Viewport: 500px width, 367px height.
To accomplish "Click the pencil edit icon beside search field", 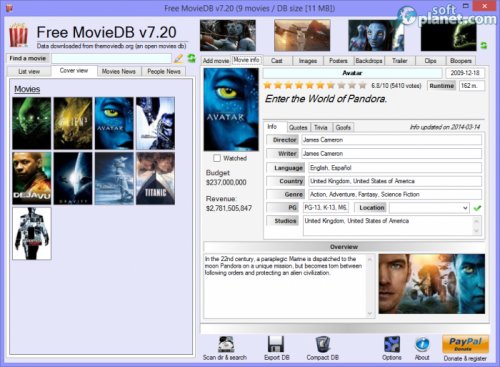I will (x=179, y=59).
